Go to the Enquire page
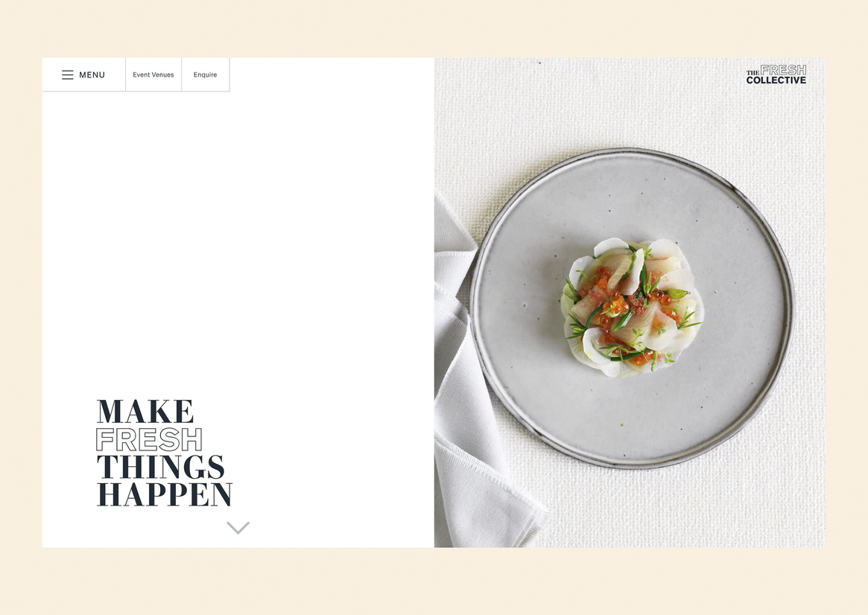The image size is (868, 615). tap(206, 74)
